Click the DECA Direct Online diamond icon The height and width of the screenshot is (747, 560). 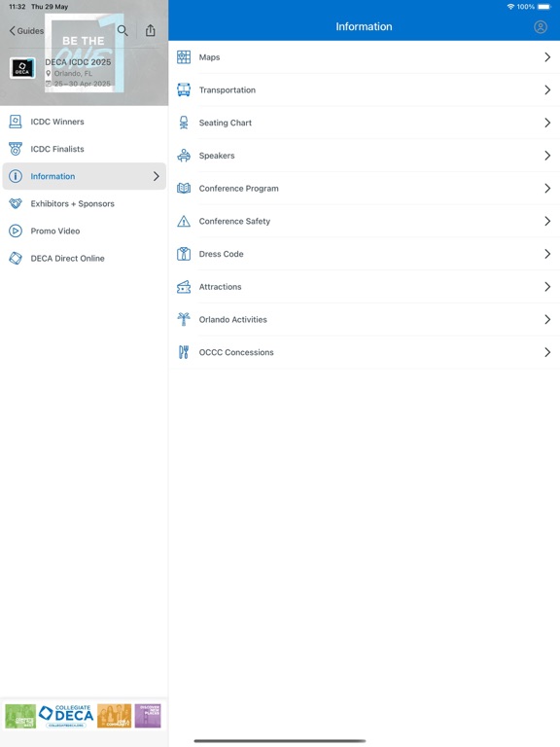click(16, 258)
